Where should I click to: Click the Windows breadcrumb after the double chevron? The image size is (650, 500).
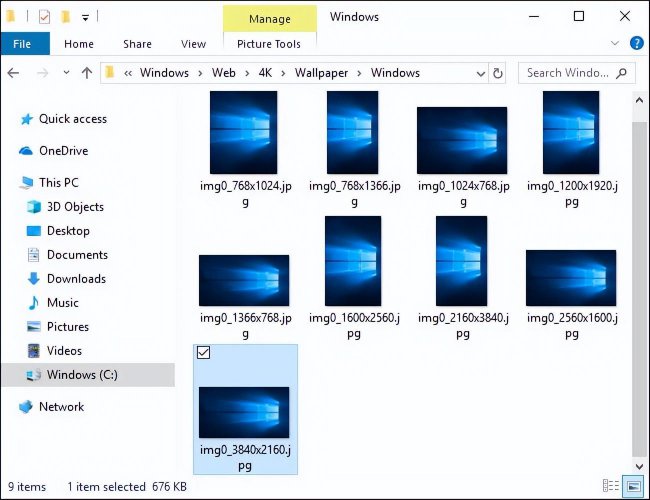(164, 73)
